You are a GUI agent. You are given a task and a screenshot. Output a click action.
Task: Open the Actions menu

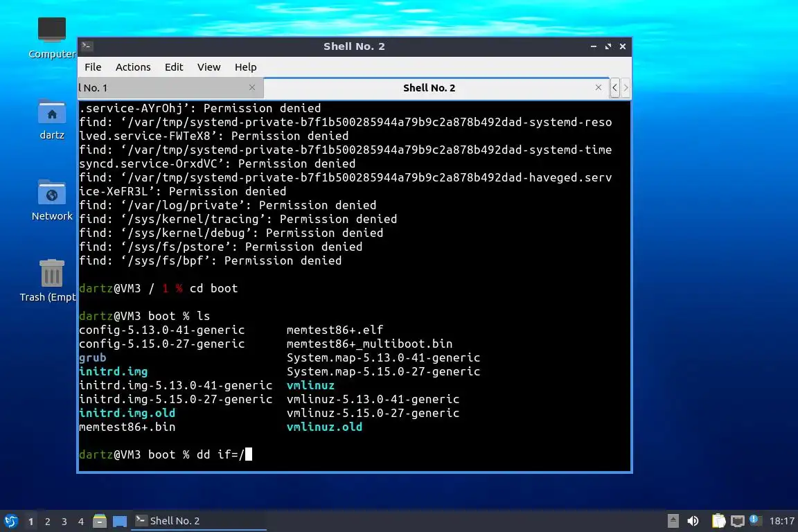pyautogui.click(x=133, y=67)
